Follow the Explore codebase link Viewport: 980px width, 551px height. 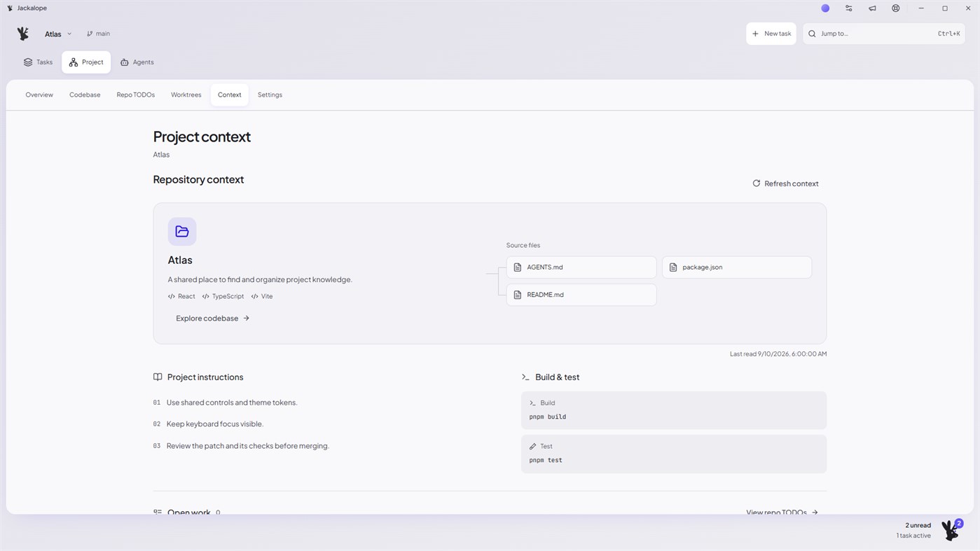(x=212, y=318)
